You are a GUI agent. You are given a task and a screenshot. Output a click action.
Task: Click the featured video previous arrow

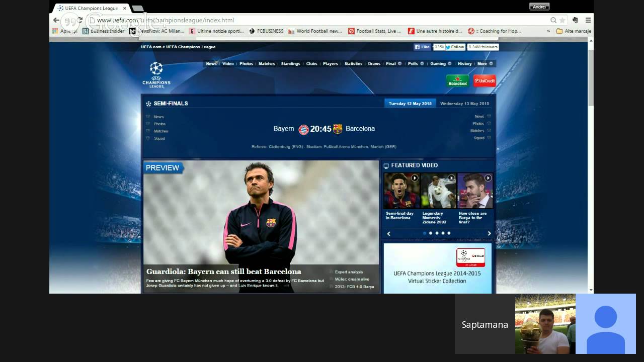click(x=388, y=234)
